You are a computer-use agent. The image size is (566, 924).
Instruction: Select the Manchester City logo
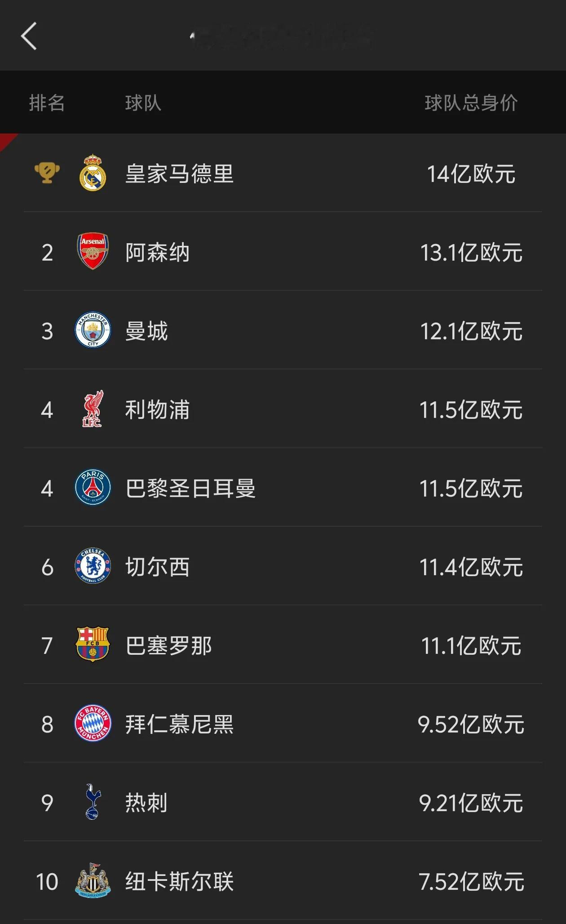pyautogui.click(x=93, y=330)
